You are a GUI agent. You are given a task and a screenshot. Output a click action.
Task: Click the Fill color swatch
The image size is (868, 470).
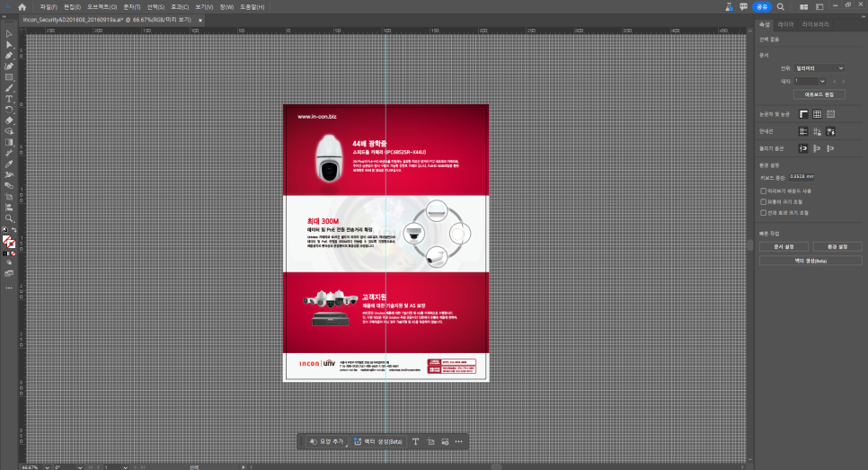click(x=7, y=240)
